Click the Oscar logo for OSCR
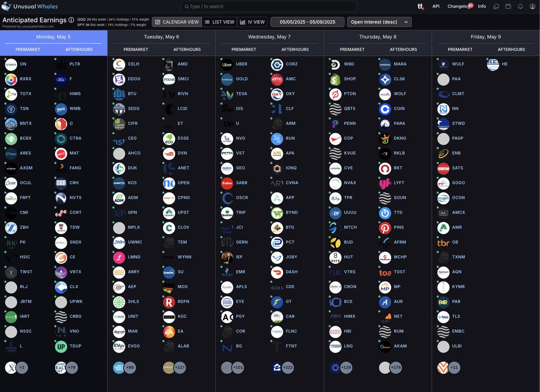The width and height of the screenshot is (540, 392). coord(227,198)
